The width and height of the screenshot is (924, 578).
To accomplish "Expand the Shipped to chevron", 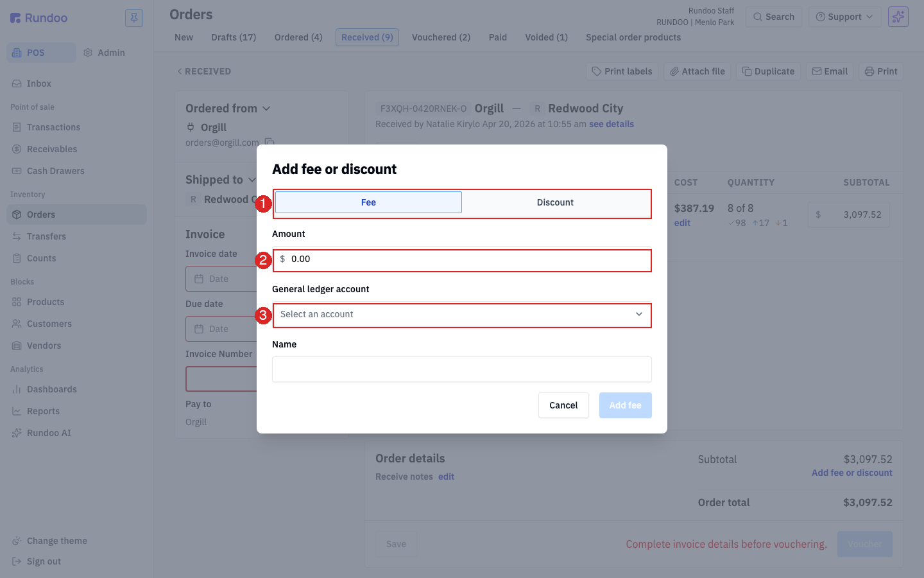I will pyautogui.click(x=252, y=180).
